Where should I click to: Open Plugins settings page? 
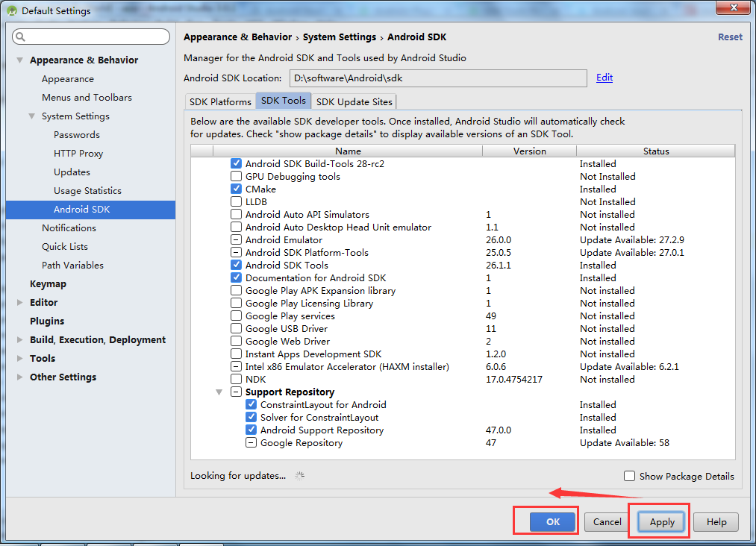pos(47,321)
